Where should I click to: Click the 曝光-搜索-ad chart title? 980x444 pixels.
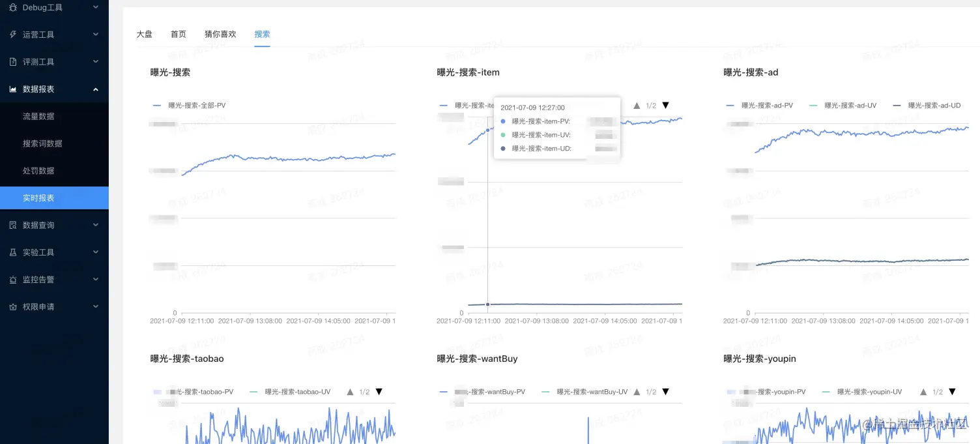click(x=751, y=72)
